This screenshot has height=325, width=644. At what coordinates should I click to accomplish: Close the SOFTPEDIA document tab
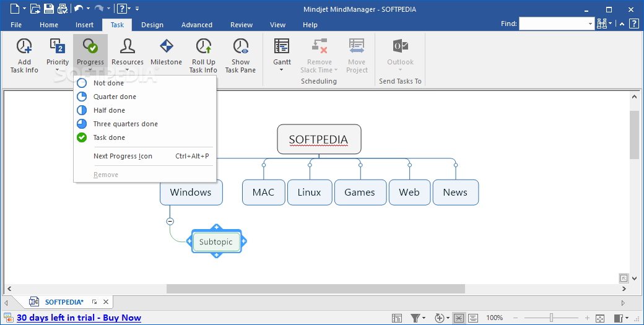(x=105, y=302)
